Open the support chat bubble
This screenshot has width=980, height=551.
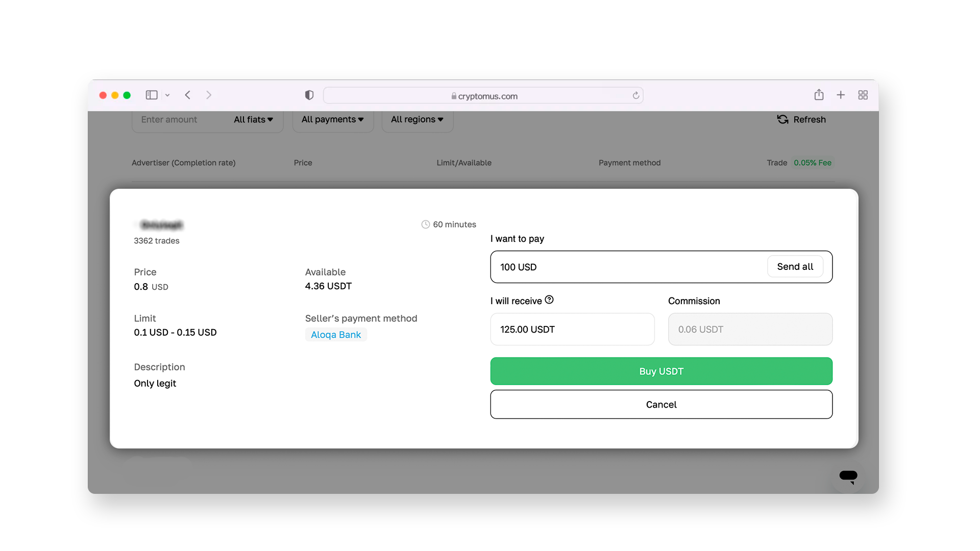pyautogui.click(x=848, y=477)
